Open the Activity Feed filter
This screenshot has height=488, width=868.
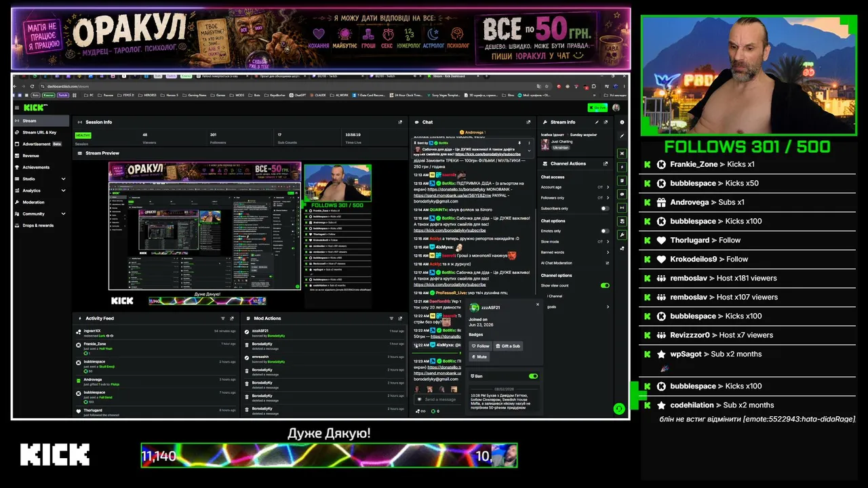pyautogui.click(x=222, y=318)
